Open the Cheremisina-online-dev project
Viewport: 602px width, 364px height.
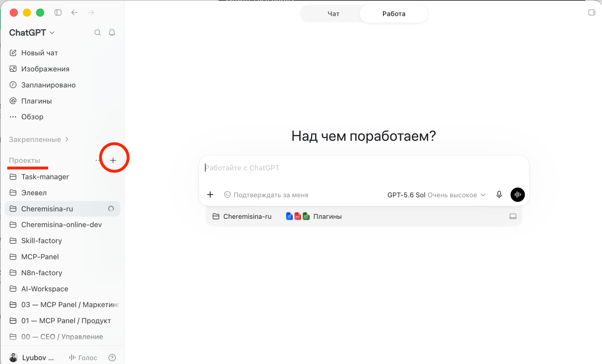(x=63, y=225)
